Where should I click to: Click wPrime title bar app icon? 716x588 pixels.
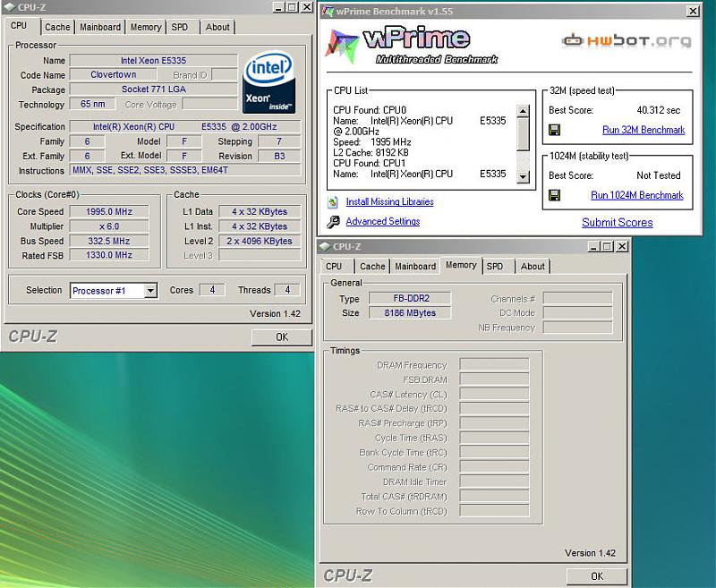[x=328, y=11]
